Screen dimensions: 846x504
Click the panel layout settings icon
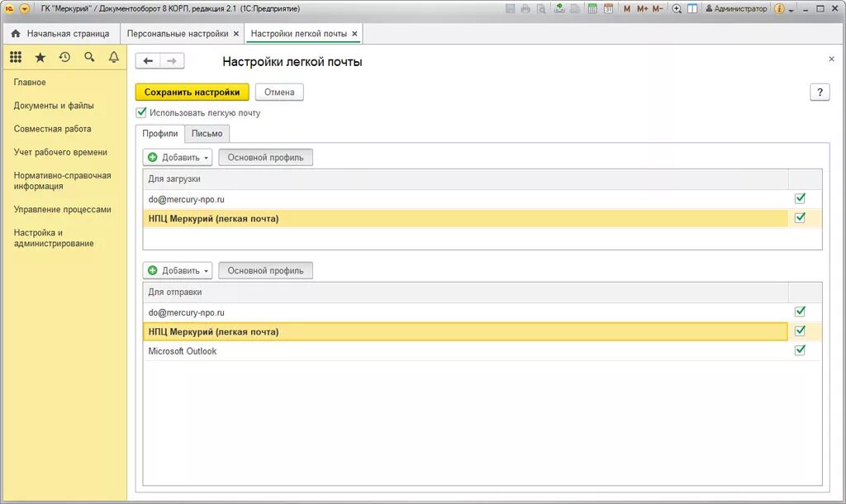pos(692,8)
